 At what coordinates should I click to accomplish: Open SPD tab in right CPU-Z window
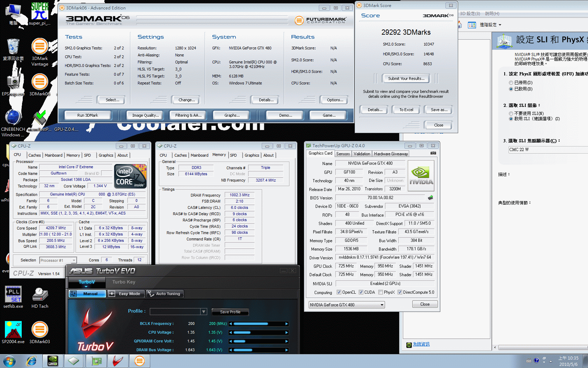233,155
